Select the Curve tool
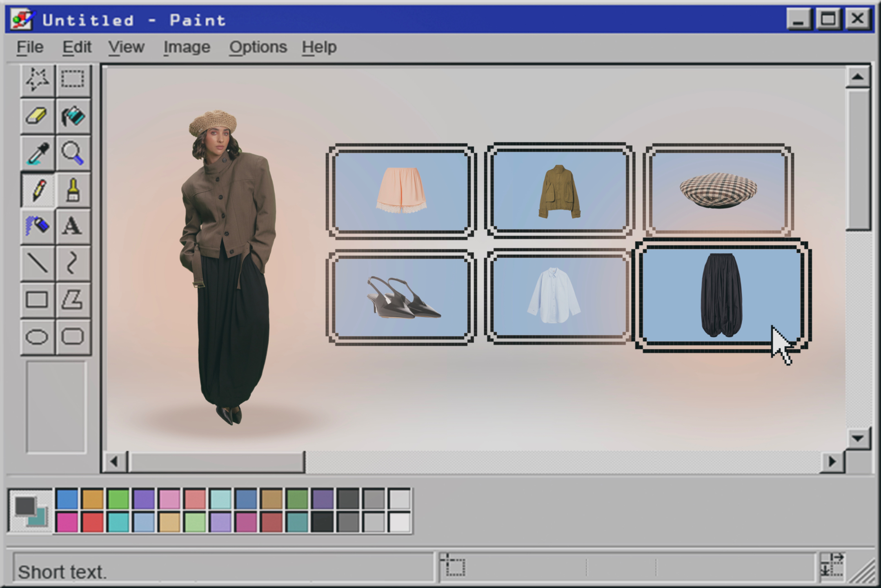 (x=73, y=263)
